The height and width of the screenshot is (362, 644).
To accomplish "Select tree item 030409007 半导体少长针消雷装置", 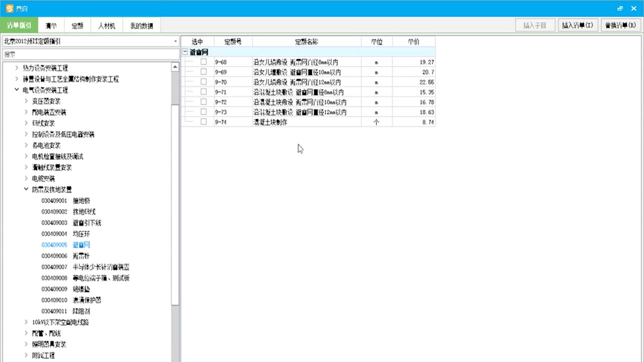I will 86,267.
